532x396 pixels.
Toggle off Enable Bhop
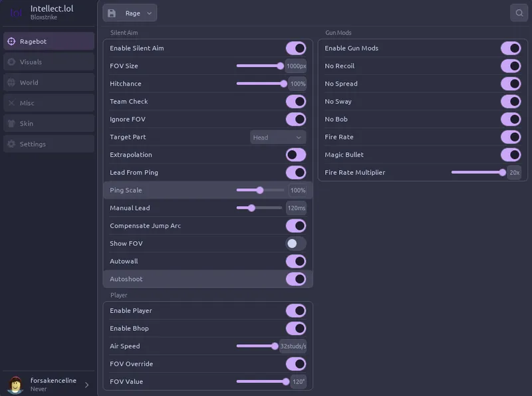click(296, 328)
